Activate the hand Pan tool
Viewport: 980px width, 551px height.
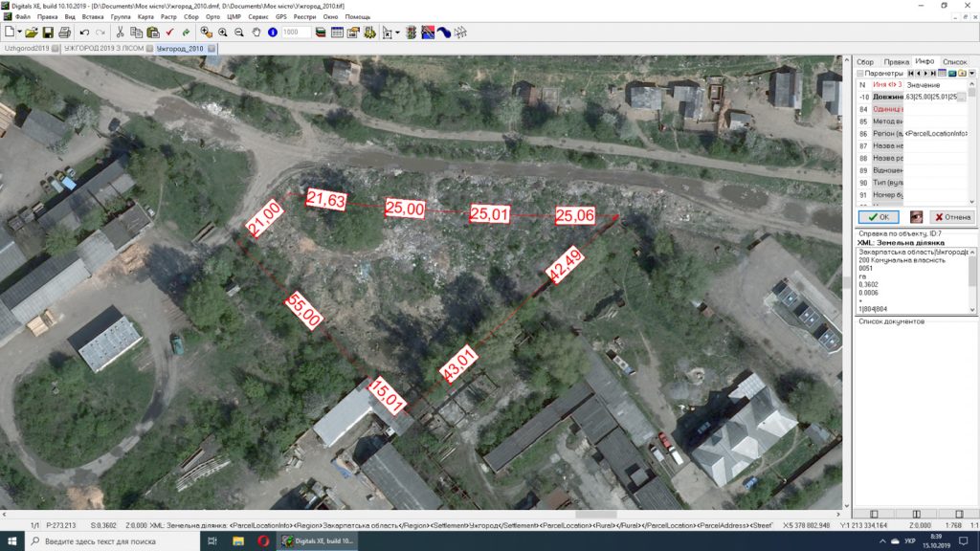(x=256, y=33)
